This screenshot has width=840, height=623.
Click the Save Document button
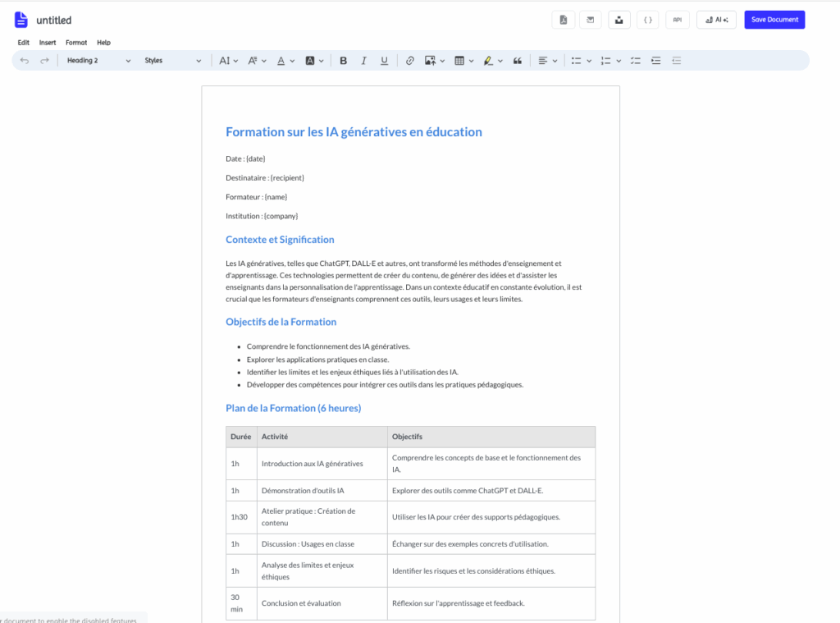tap(774, 20)
